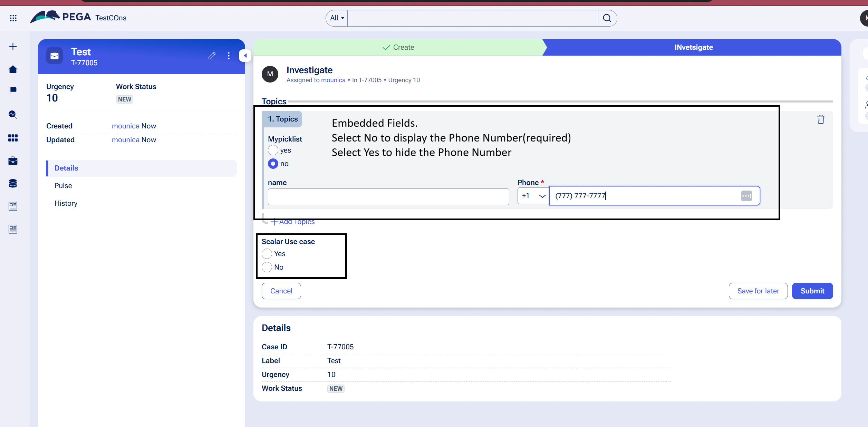Go to Home icon in sidebar
The image size is (868, 427).
[x=13, y=69]
